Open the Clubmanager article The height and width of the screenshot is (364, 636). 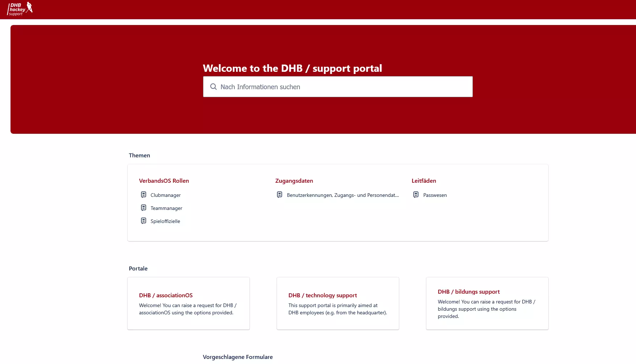(x=166, y=195)
